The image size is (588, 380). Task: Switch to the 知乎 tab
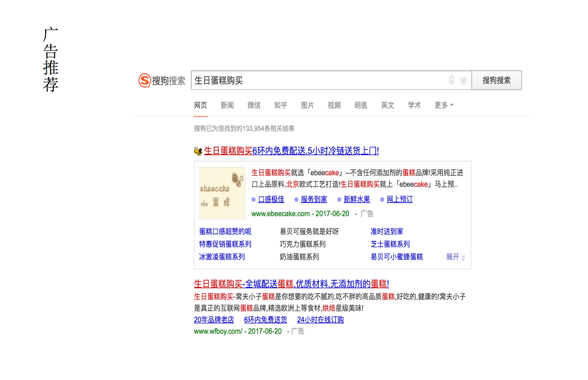pyautogui.click(x=281, y=105)
